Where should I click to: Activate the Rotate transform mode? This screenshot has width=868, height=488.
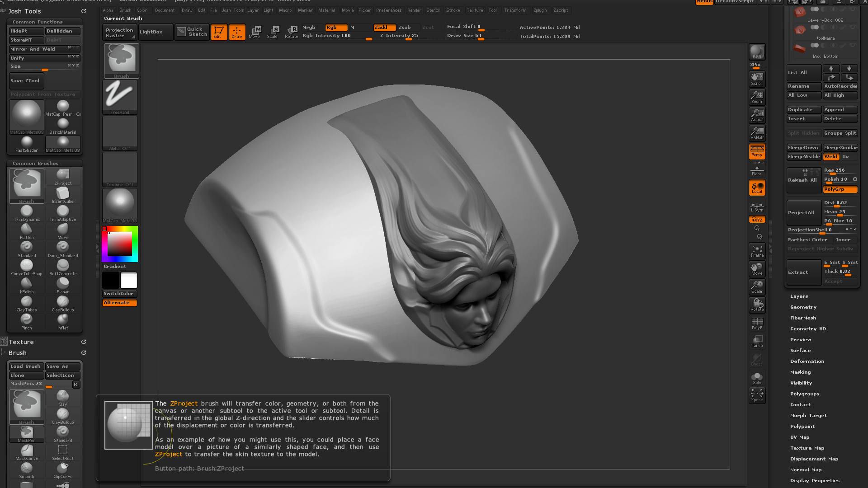[x=292, y=32]
